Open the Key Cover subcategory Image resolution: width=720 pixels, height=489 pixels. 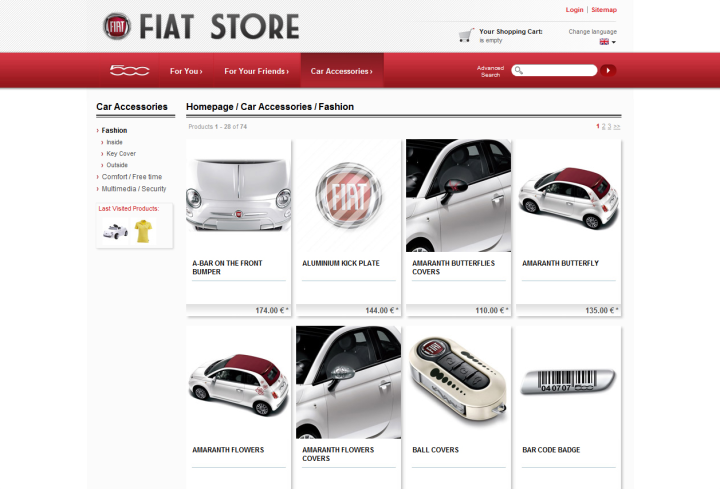[x=121, y=154]
